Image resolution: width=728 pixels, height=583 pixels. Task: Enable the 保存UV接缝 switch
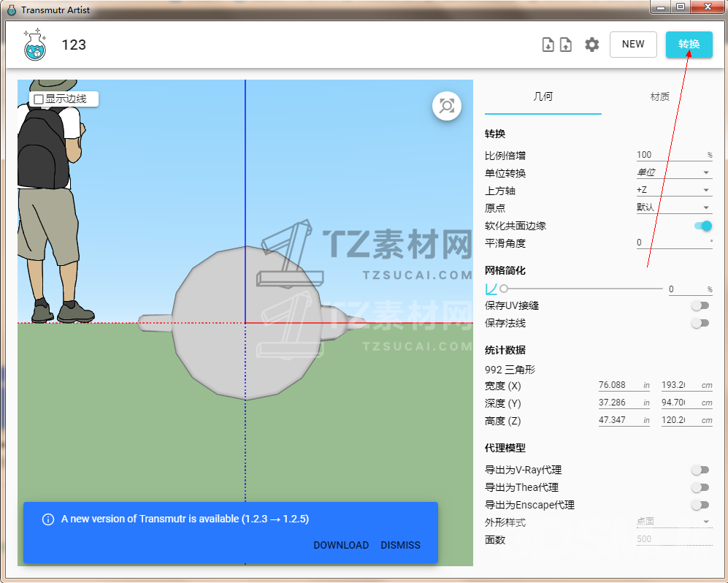tap(700, 305)
